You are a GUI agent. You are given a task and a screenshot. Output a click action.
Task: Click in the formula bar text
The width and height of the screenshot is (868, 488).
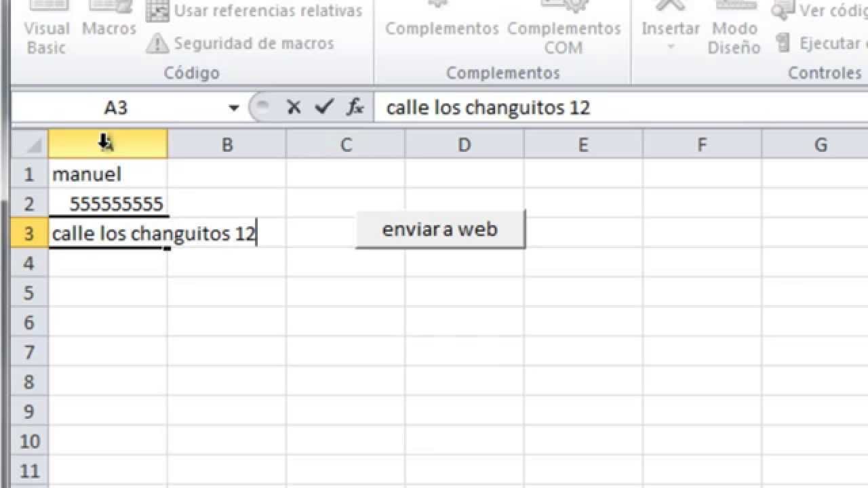pyautogui.click(x=488, y=108)
